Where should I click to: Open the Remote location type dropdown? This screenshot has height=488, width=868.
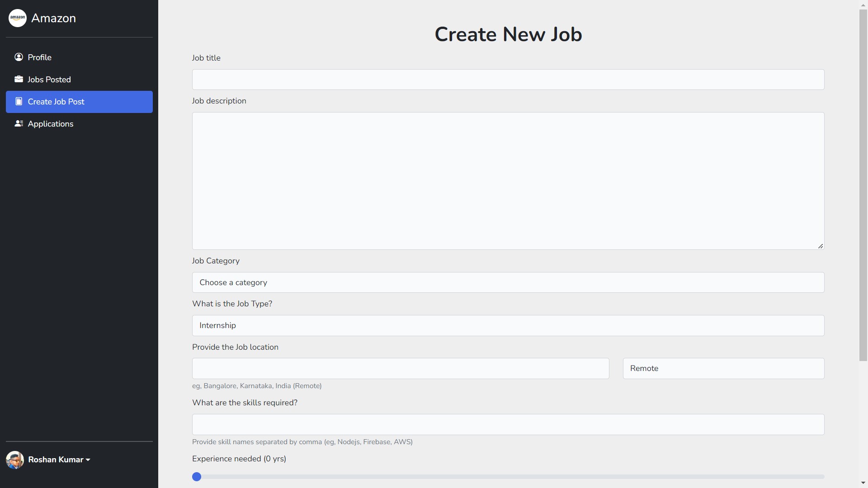click(x=723, y=368)
